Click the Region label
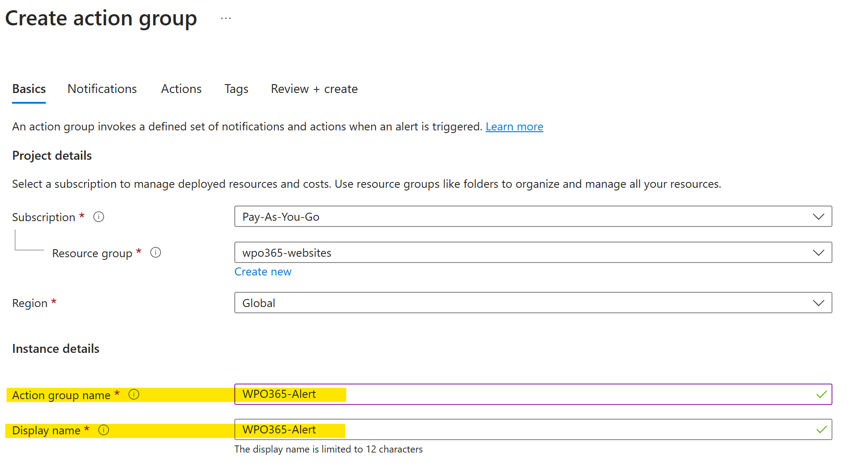The image size is (868, 469). pos(30,303)
